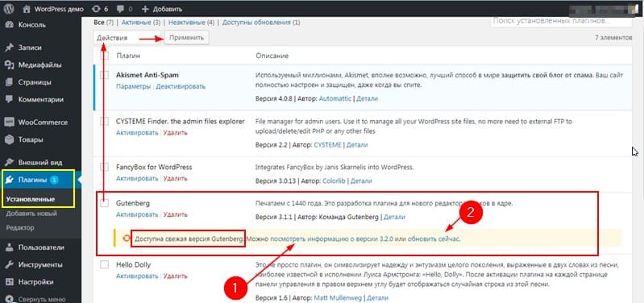644x303 pixels.
Task: Open the comments bubble in admin bar
Action: pyautogui.click(x=125, y=9)
